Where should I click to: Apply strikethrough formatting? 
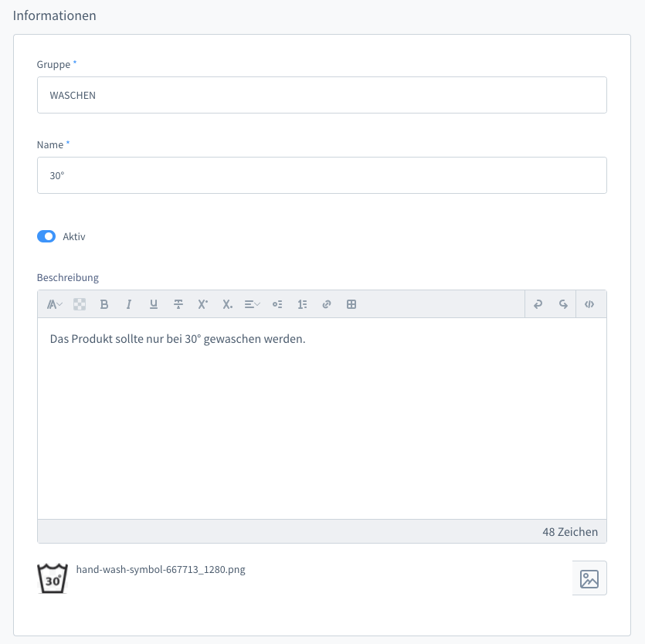click(178, 304)
